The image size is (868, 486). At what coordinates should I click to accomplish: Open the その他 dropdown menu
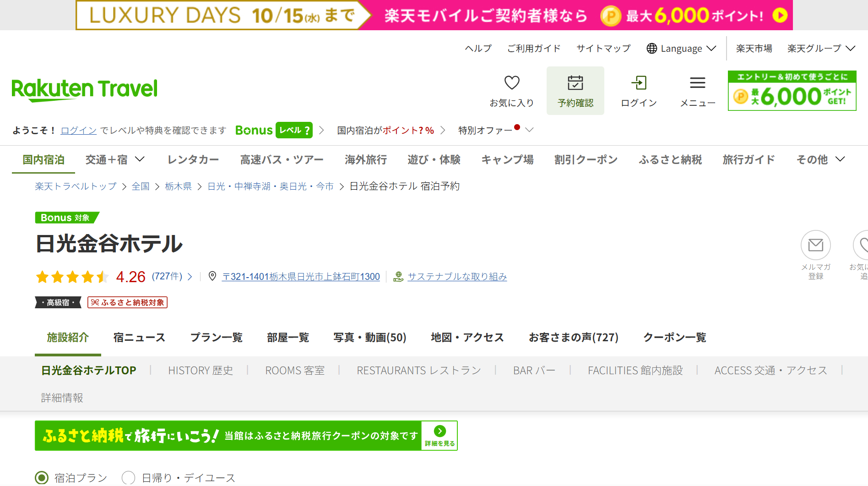tap(841, 159)
